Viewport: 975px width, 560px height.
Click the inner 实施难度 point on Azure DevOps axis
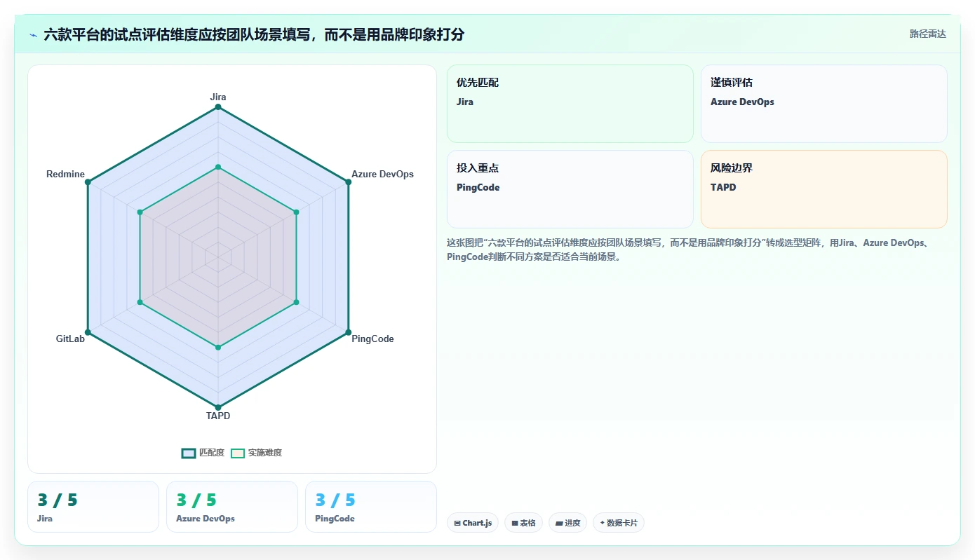coord(296,212)
